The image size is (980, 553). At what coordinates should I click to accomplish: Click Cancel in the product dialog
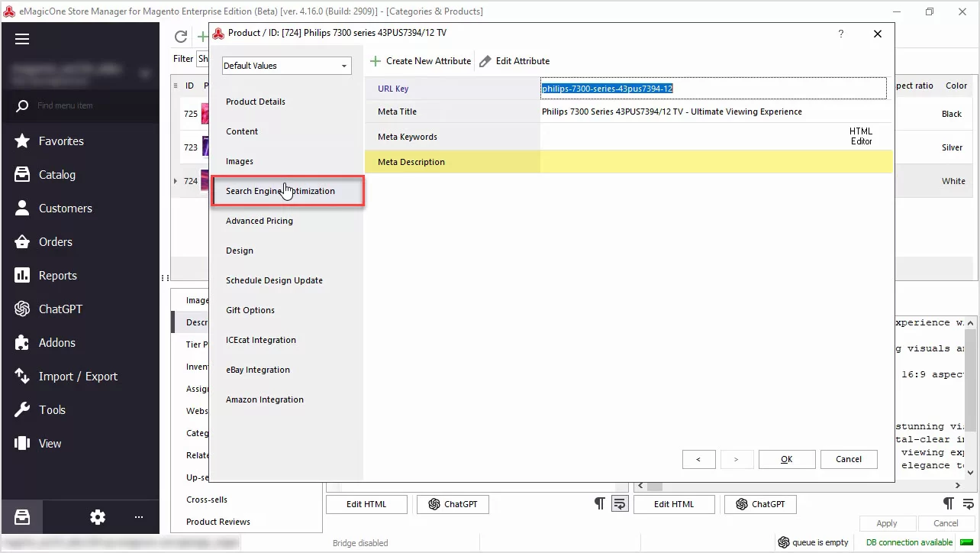[849, 459]
